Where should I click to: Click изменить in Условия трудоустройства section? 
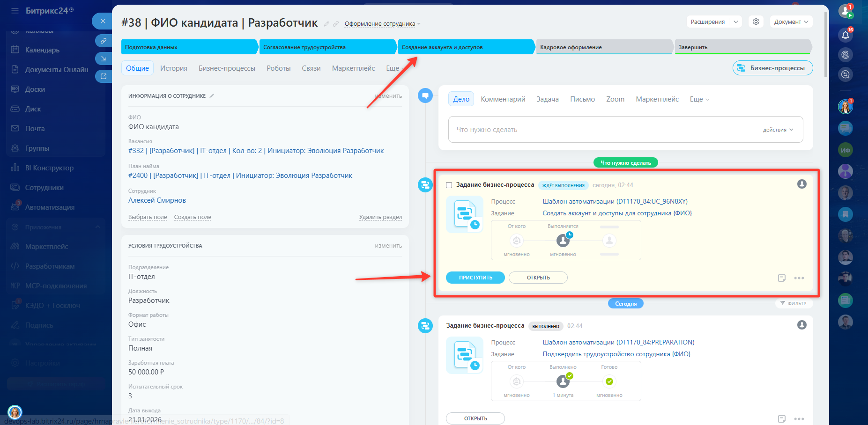pos(388,246)
